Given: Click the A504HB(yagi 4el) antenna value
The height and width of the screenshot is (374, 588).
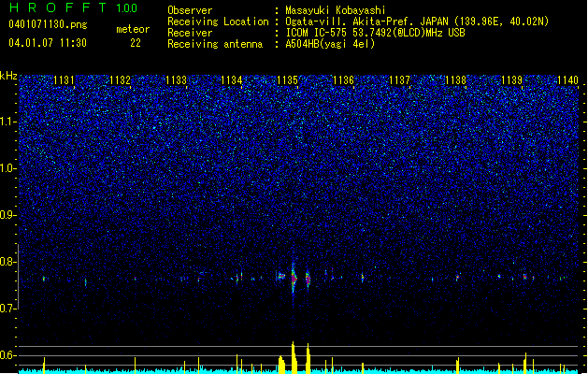Looking at the screenshot, I should click(330, 44).
